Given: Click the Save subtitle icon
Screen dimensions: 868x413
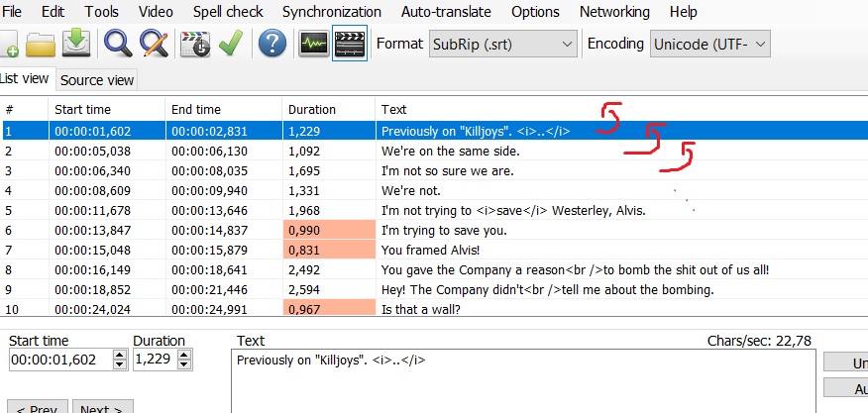Looking at the screenshot, I should click(x=75, y=44).
